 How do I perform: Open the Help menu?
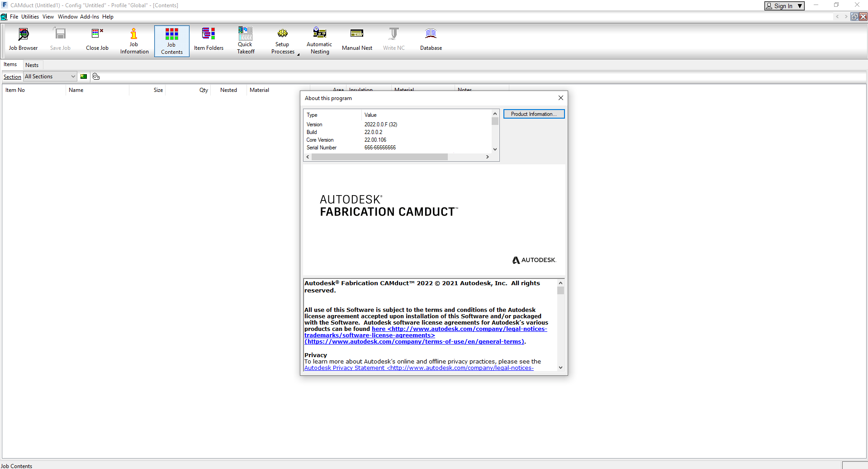click(108, 17)
